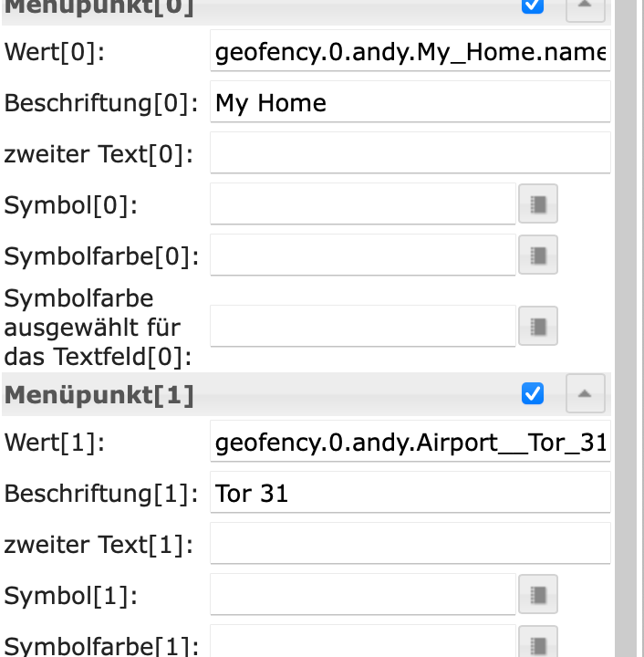Focus the zweiter Text[0] input field
Screen dimensions: 644x657
(x=410, y=153)
